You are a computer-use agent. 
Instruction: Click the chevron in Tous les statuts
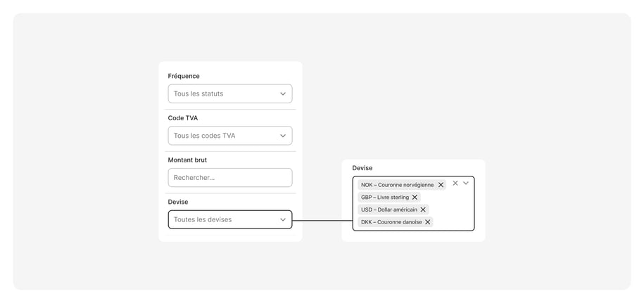283,94
